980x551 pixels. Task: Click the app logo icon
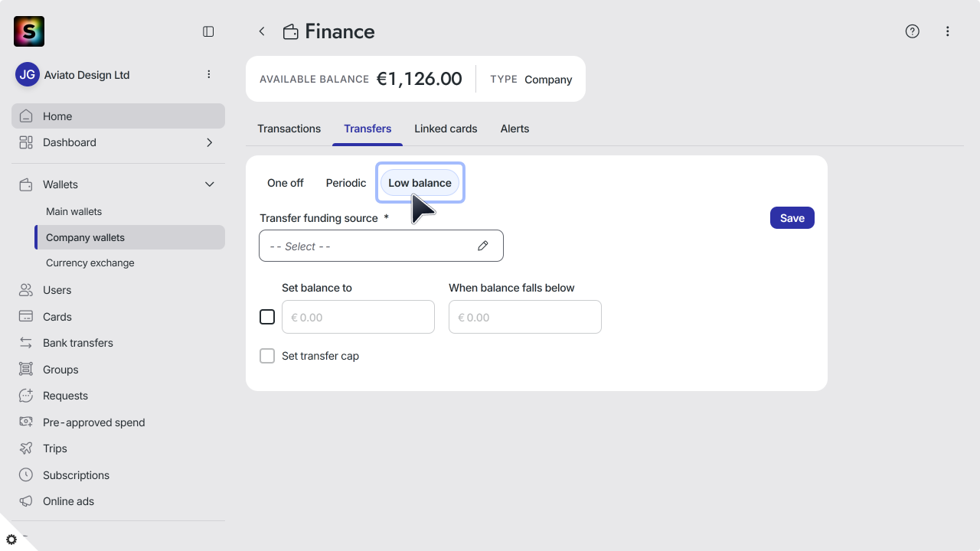tap(29, 31)
